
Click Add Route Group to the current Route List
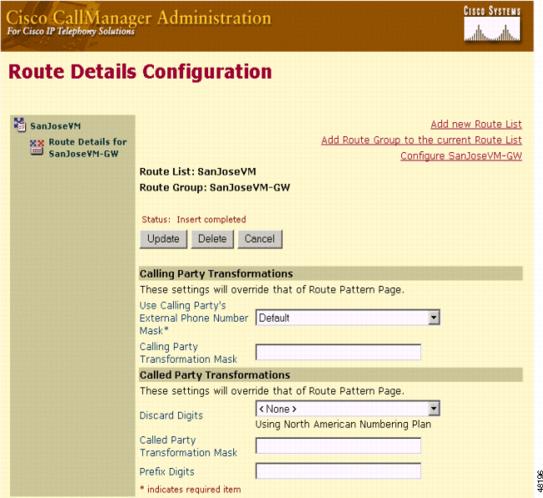point(421,140)
